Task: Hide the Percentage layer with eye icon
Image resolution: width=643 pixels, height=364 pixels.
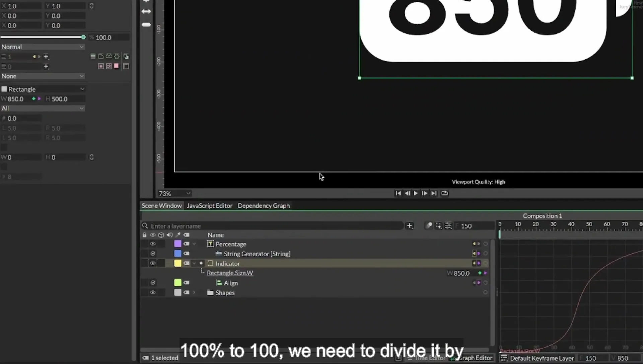Action: click(153, 244)
